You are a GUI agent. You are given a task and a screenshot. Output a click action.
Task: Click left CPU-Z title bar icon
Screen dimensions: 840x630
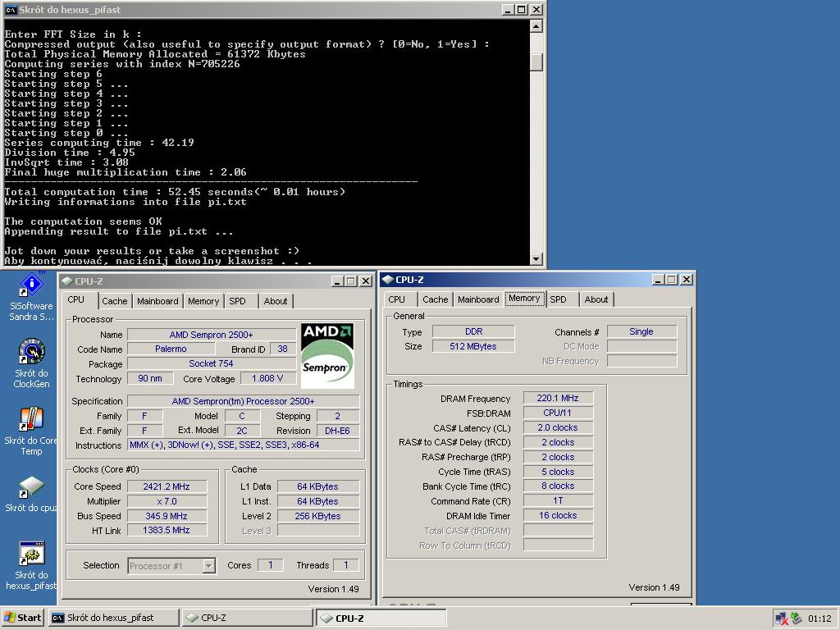point(67,281)
